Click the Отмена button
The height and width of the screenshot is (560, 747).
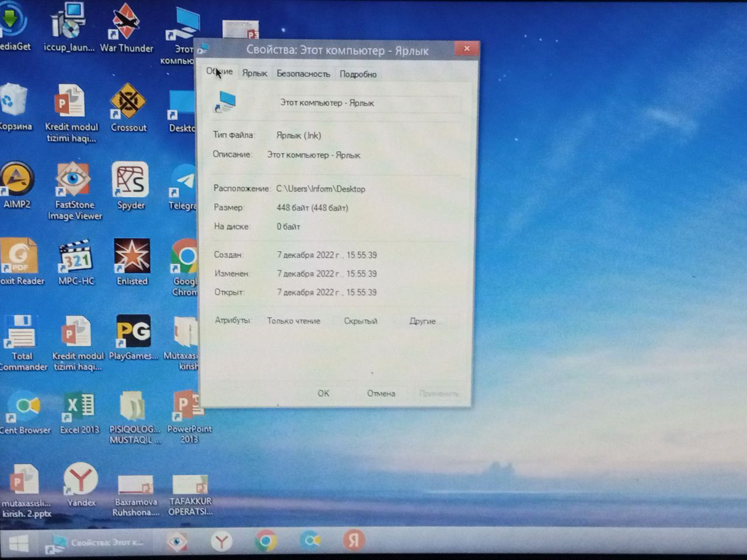tap(381, 393)
